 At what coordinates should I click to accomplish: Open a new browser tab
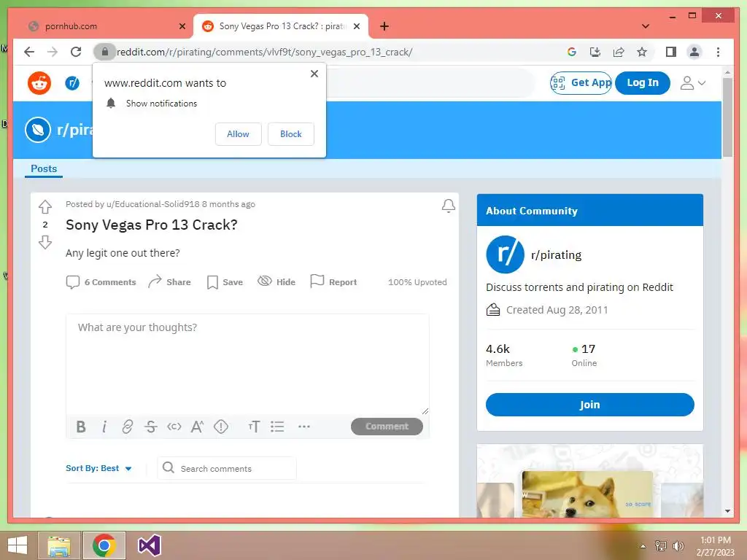click(x=384, y=26)
